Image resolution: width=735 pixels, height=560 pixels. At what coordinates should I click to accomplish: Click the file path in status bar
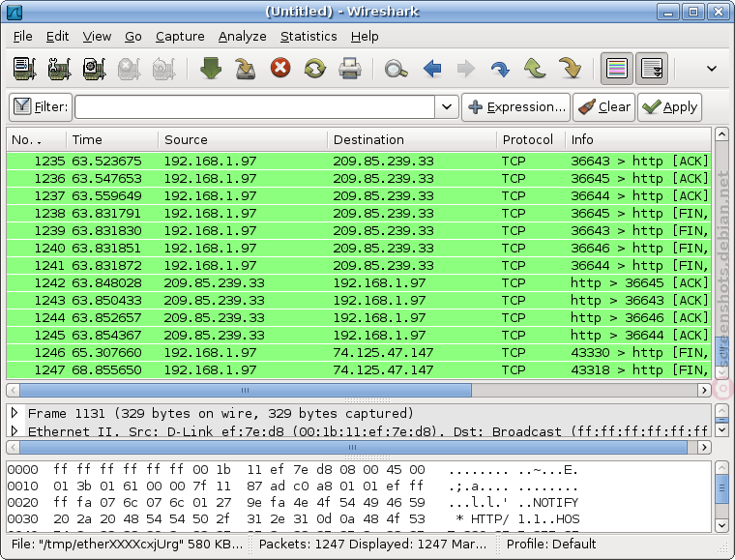[x=127, y=545]
